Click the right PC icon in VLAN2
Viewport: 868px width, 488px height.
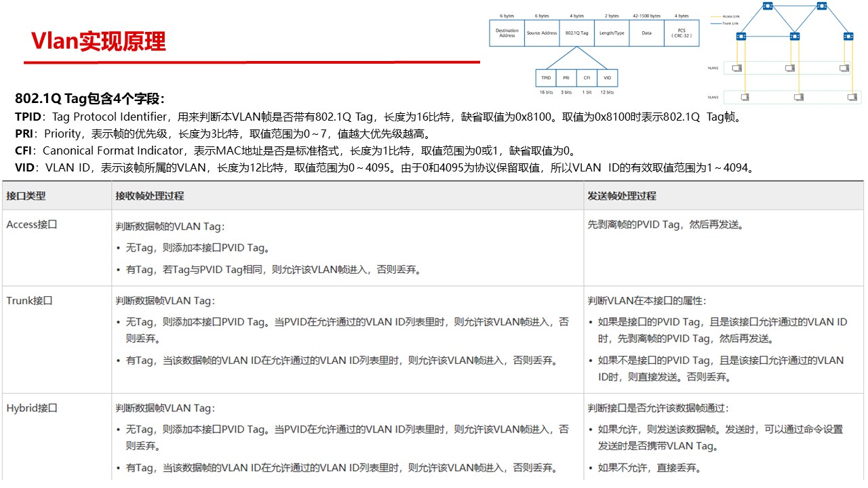coord(844,68)
